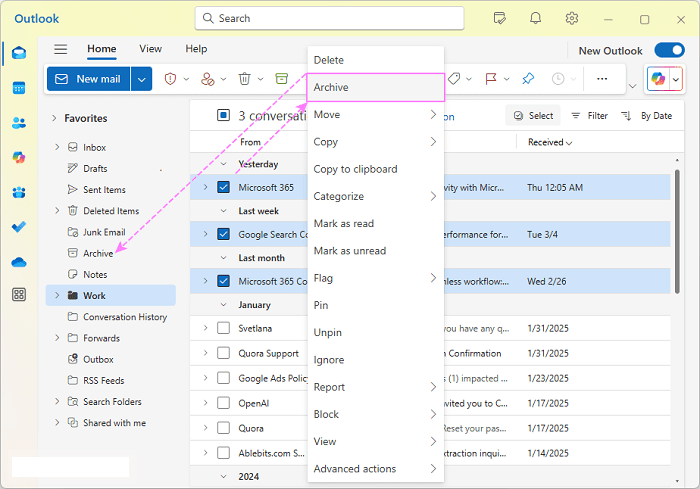Uncheck the Google Search message checkbox
Image resolution: width=700 pixels, height=489 pixels.
(223, 234)
